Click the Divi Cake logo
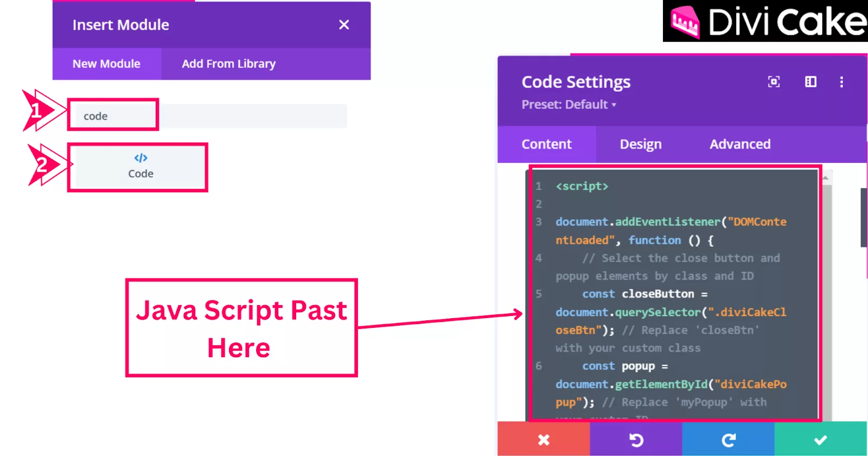Image resolution: width=868 pixels, height=456 pixels. pyautogui.click(x=765, y=21)
